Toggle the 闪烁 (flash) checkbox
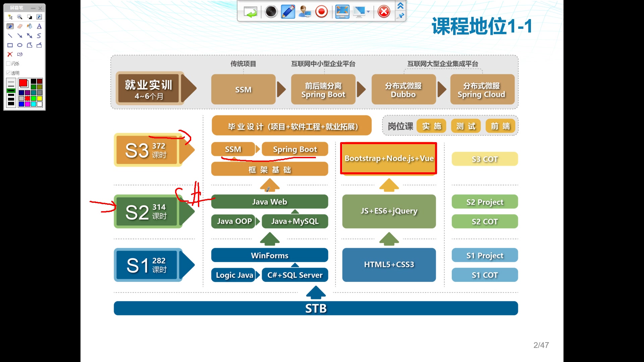 (x=8, y=63)
